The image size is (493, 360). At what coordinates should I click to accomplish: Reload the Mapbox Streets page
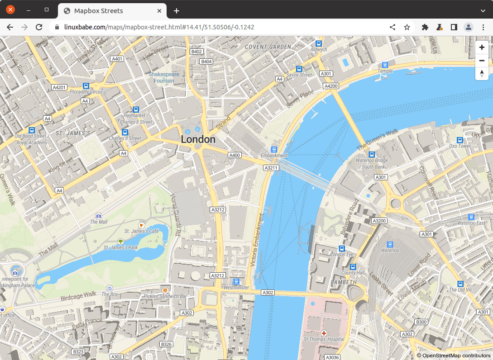(x=39, y=27)
